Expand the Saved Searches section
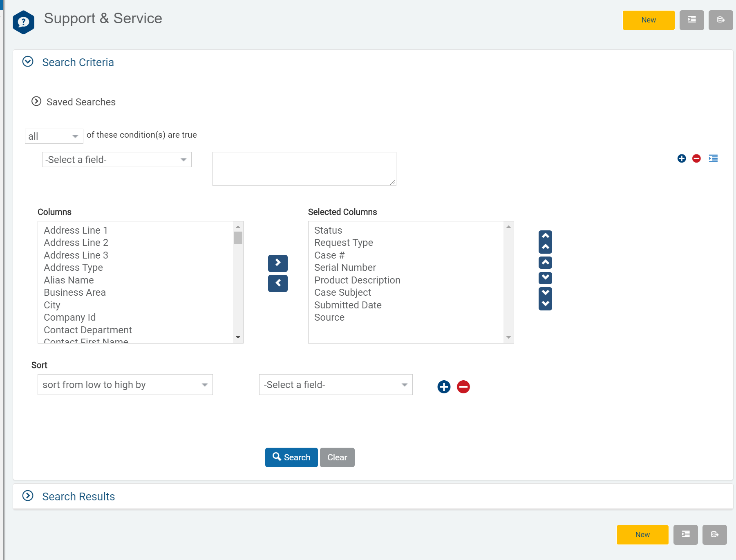736x560 pixels. point(36,101)
